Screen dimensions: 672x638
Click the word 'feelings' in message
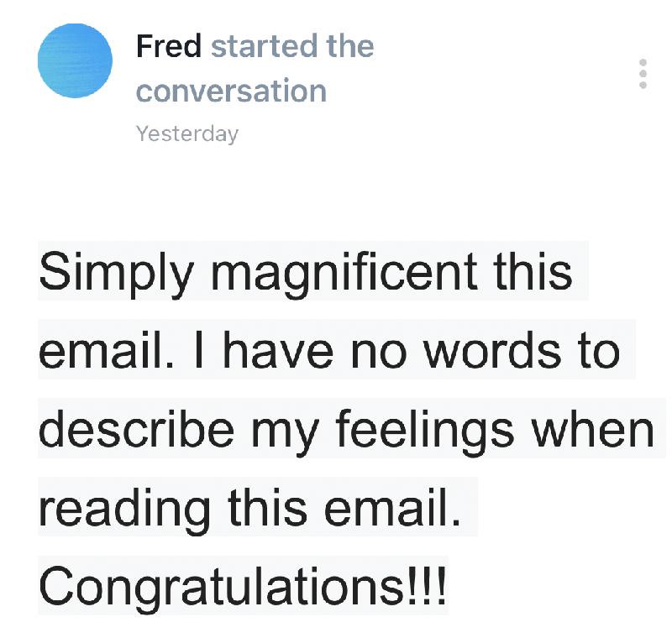(424, 431)
